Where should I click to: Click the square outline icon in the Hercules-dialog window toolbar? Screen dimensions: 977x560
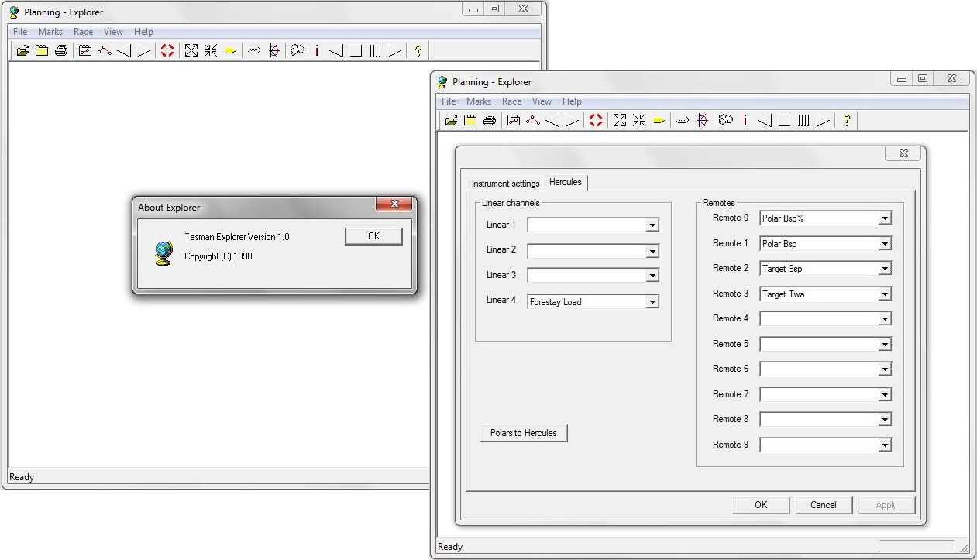pos(784,121)
